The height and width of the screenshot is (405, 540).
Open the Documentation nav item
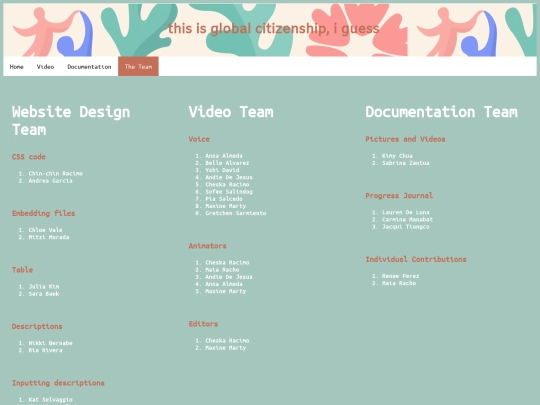click(89, 66)
